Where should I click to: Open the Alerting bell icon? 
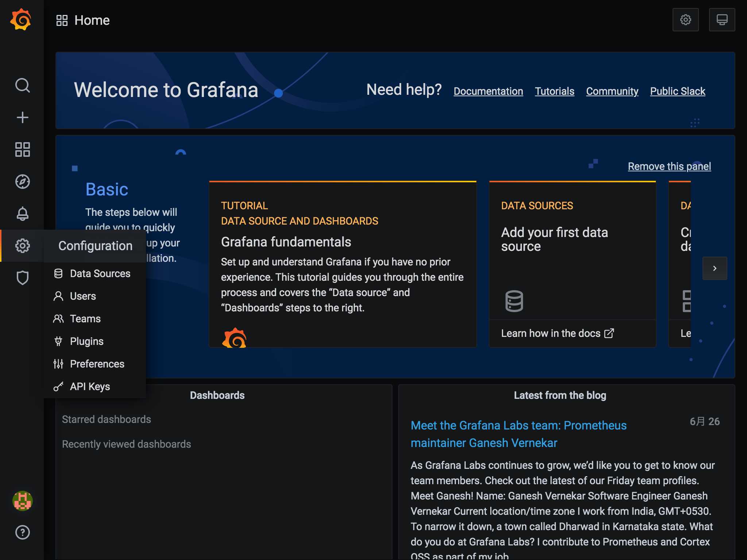click(x=22, y=214)
